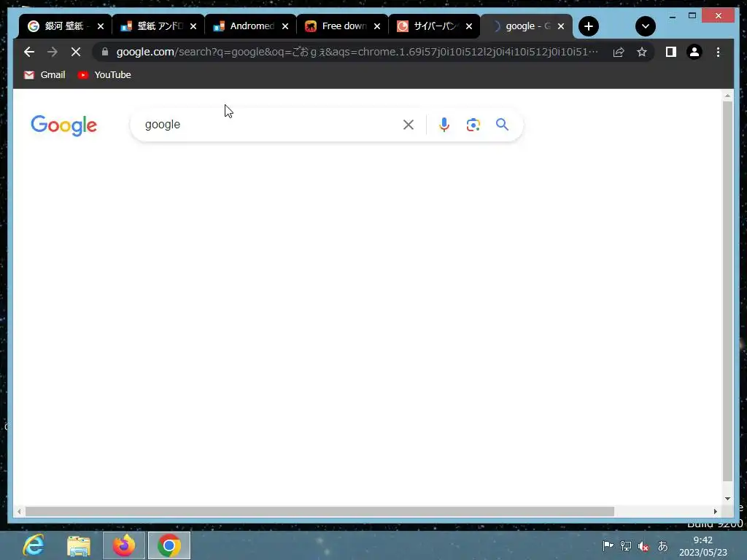Click the URL in address bar
This screenshot has height=560, width=747.
click(357, 52)
